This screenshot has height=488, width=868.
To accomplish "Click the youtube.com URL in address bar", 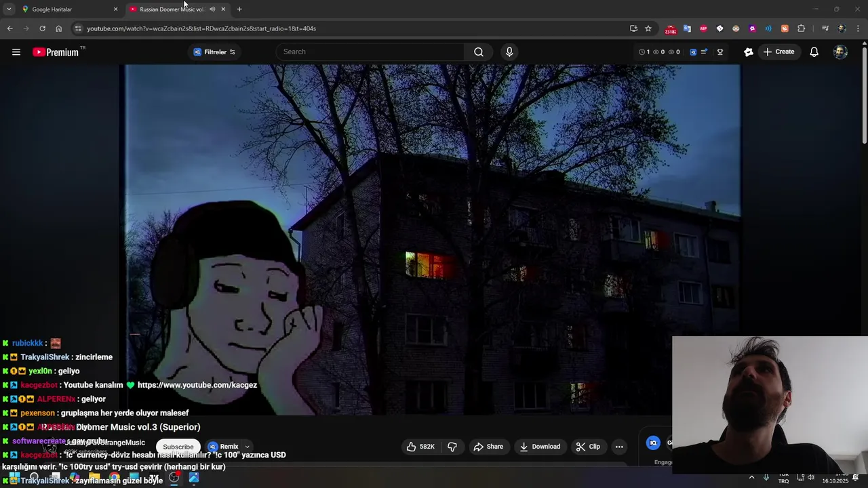I will point(201,28).
